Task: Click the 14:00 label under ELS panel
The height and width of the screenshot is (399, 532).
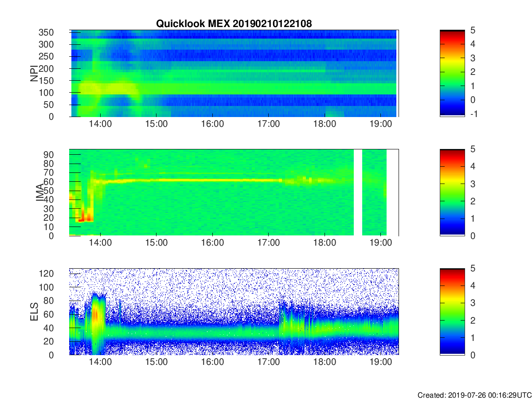Action: [101, 363]
